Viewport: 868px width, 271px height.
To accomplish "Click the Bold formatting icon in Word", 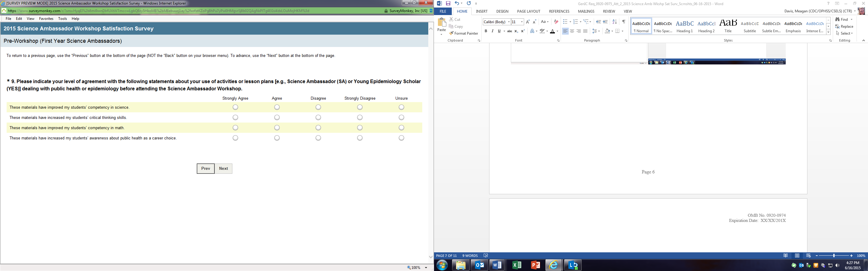I will [x=486, y=31].
